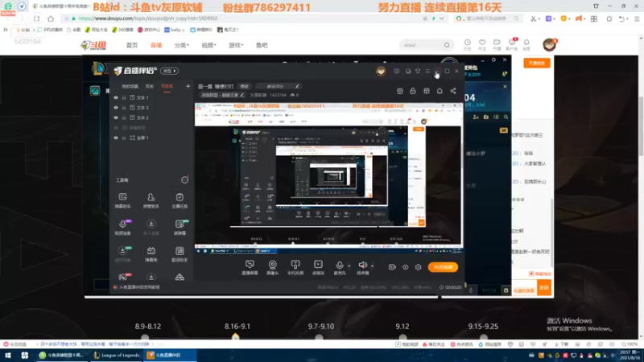
Task: Open history clock icon on Douyu header
Action: pyautogui.click(x=468, y=44)
